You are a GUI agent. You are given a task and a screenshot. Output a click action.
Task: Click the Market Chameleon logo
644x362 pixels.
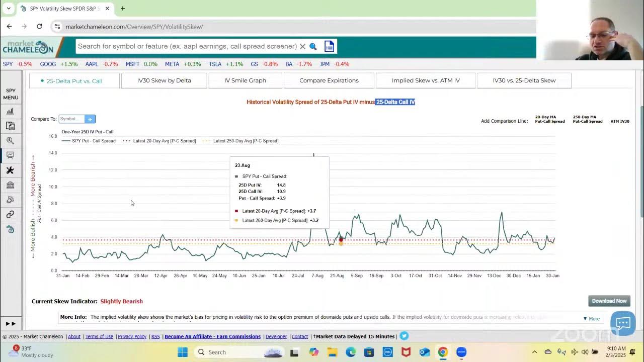28,47
